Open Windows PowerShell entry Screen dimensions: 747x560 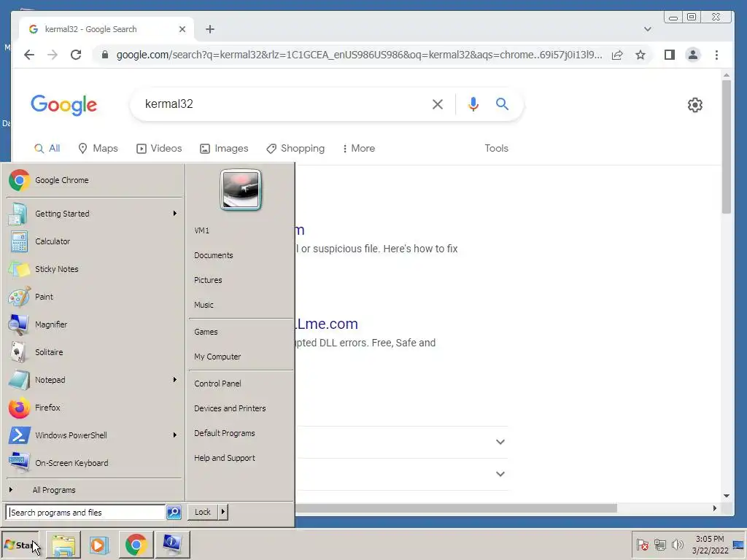click(x=93, y=435)
